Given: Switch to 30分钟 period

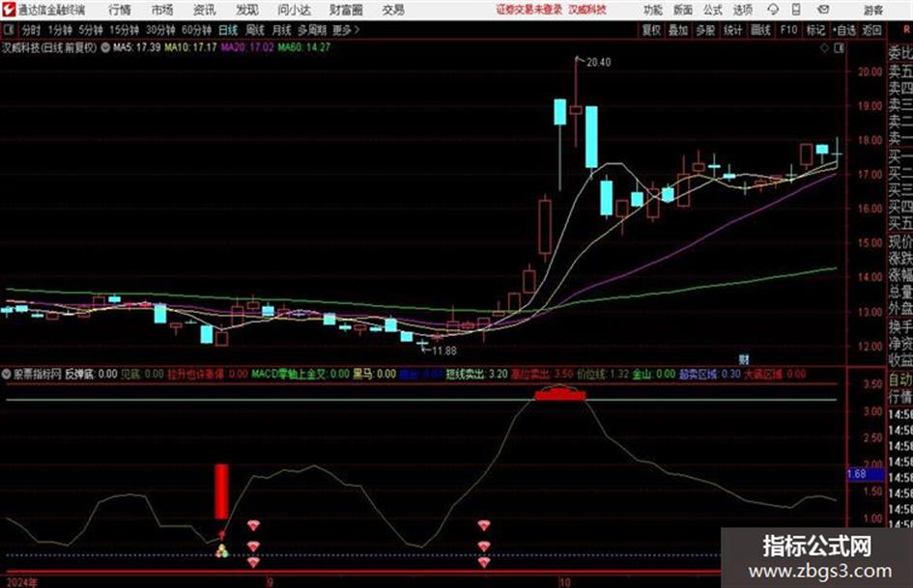Looking at the screenshot, I should point(160,30).
